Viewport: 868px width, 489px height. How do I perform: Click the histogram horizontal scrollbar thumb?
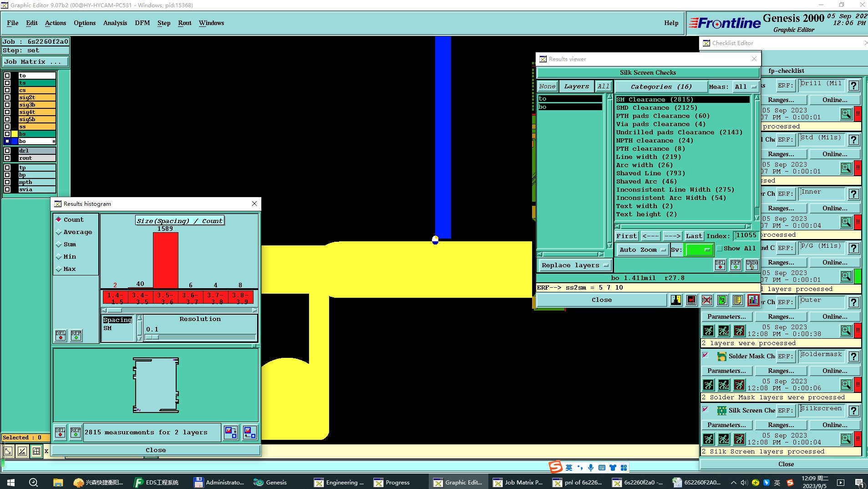point(114,310)
